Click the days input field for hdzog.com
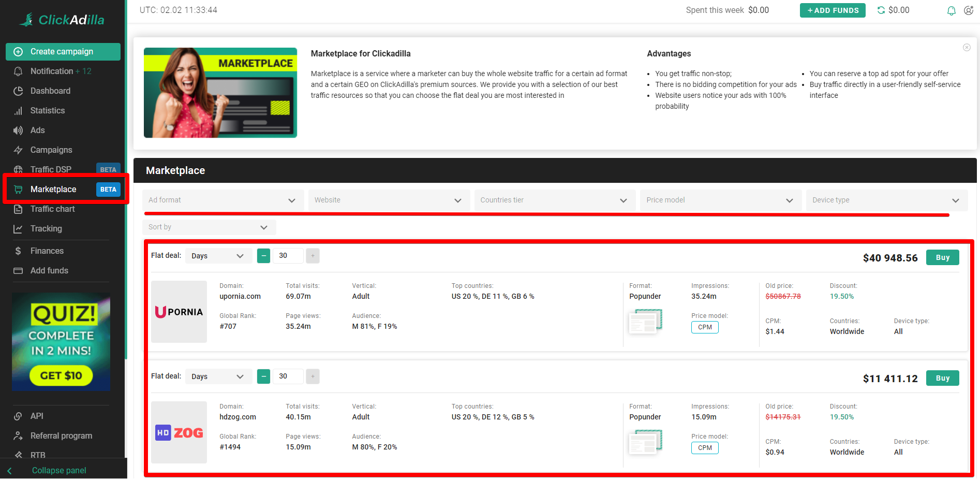 [288, 376]
